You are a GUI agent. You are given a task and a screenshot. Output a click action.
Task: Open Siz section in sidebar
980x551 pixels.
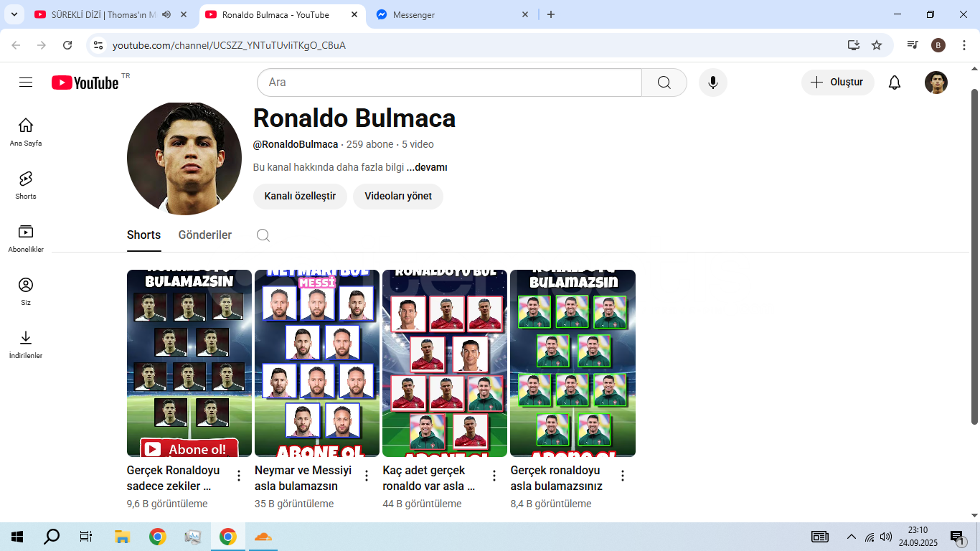pos(26,291)
